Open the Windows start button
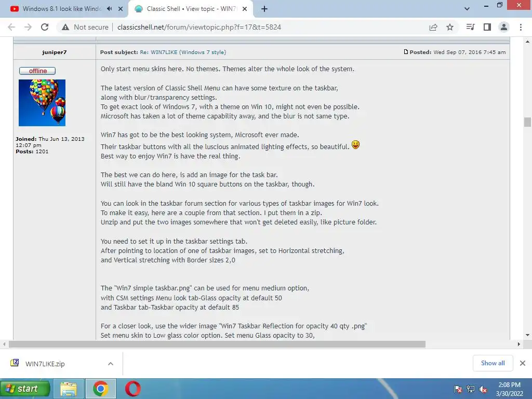 [x=25, y=389]
